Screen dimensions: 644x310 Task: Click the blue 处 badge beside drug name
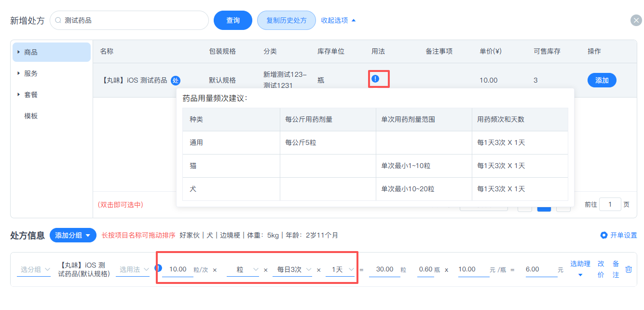click(x=176, y=81)
